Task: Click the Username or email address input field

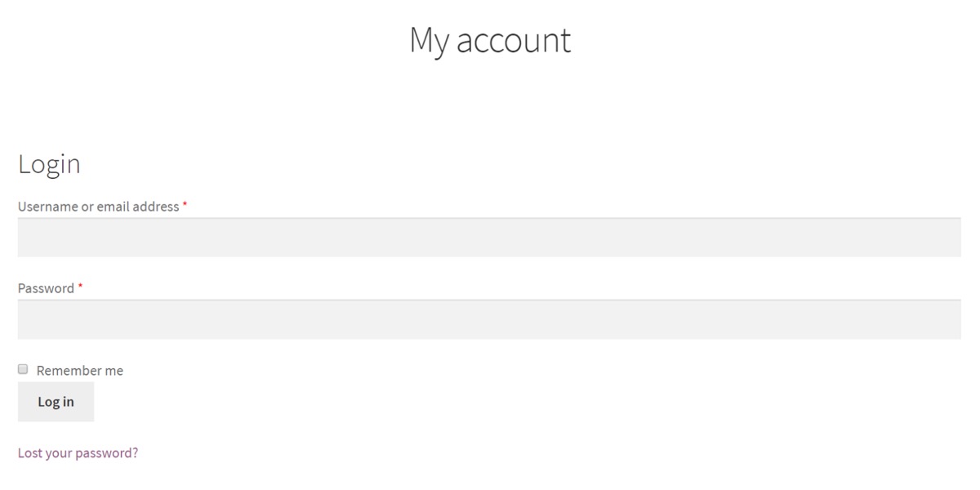Action: [x=489, y=238]
